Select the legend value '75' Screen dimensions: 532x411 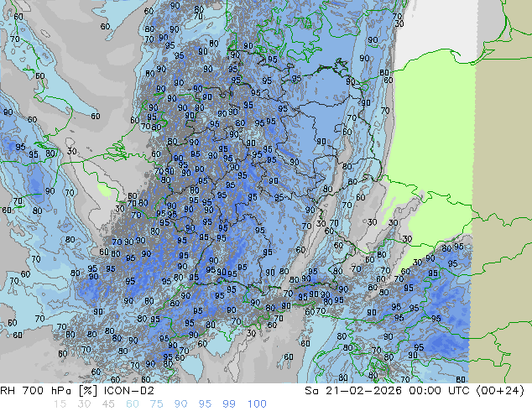[156, 404]
